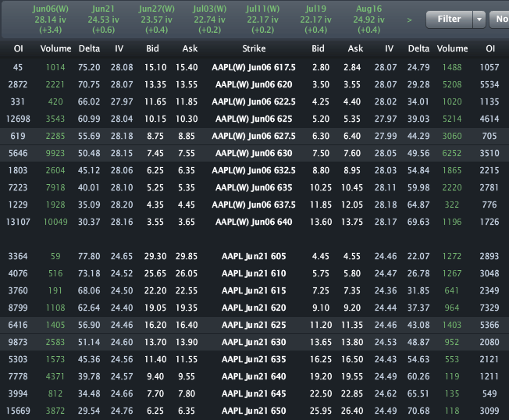This screenshot has height=420, width=509.
Task: Click call ask 7.55 for Jun06 630
Action: (187, 154)
